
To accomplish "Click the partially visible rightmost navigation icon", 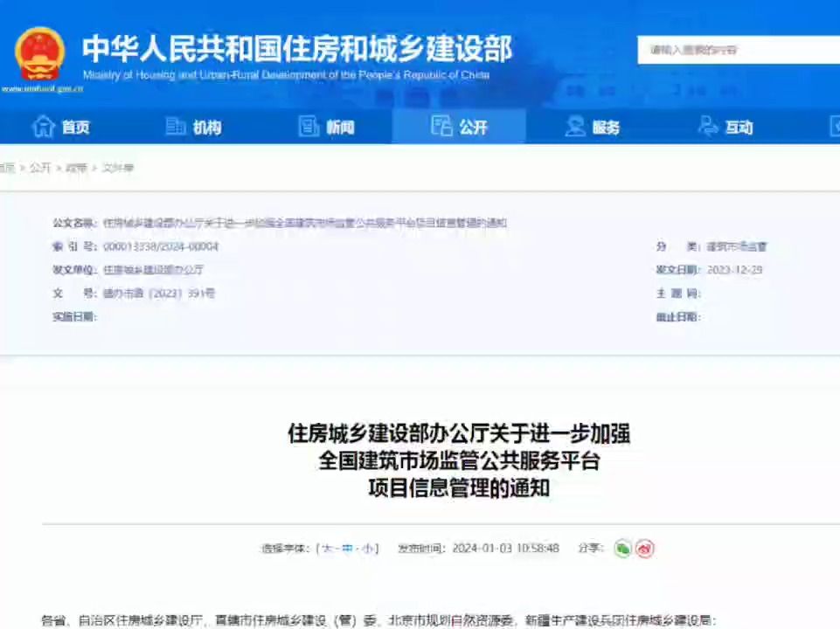I will pos(835,127).
